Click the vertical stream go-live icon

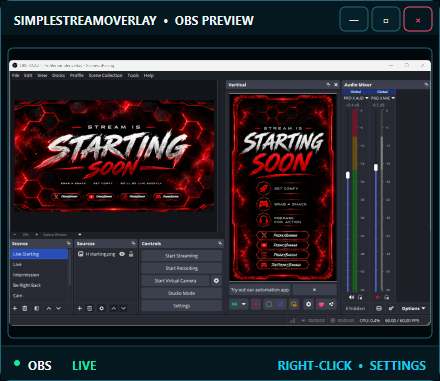[x=235, y=304]
